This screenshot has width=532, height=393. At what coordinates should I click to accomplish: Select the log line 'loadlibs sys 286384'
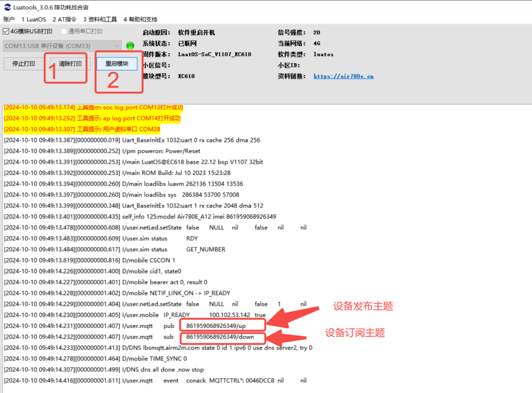pyautogui.click(x=122, y=195)
